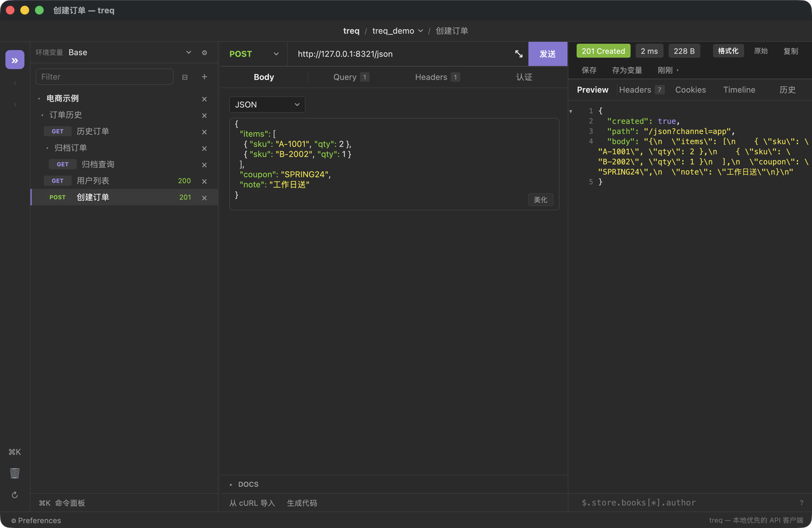Delete the 电商示例 collection with its X

[x=204, y=99]
